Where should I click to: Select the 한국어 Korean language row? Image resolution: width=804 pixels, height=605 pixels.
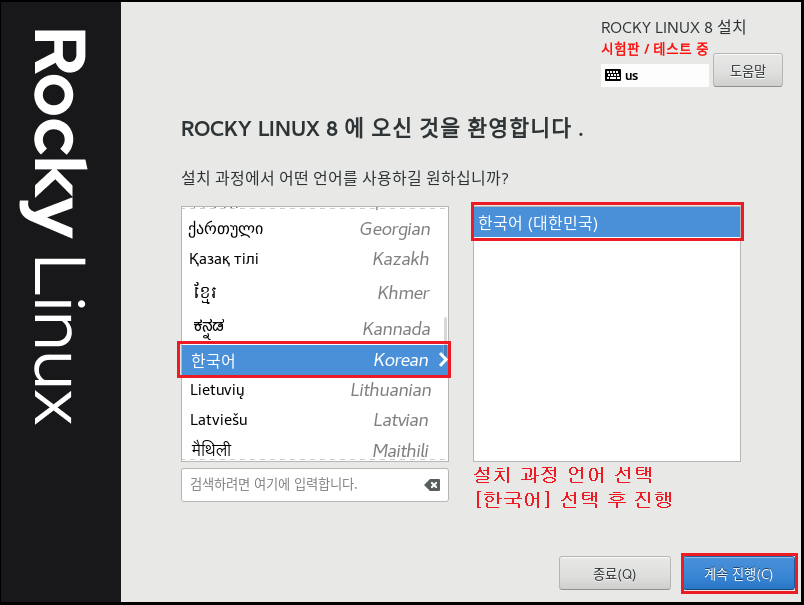point(314,360)
